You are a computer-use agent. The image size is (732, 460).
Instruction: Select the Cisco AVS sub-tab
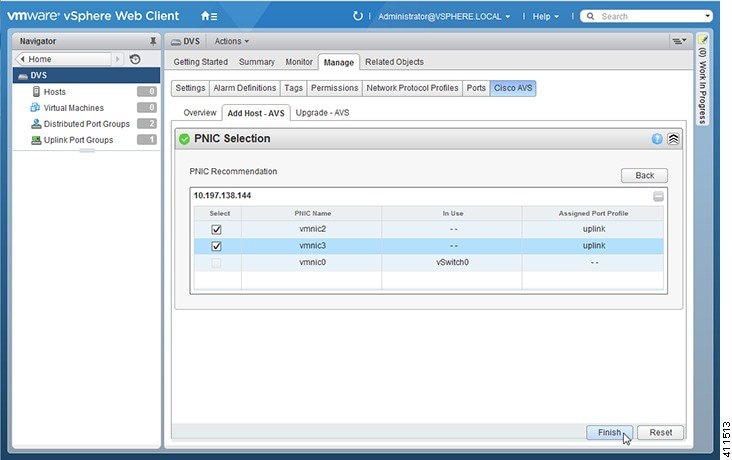click(513, 88)
